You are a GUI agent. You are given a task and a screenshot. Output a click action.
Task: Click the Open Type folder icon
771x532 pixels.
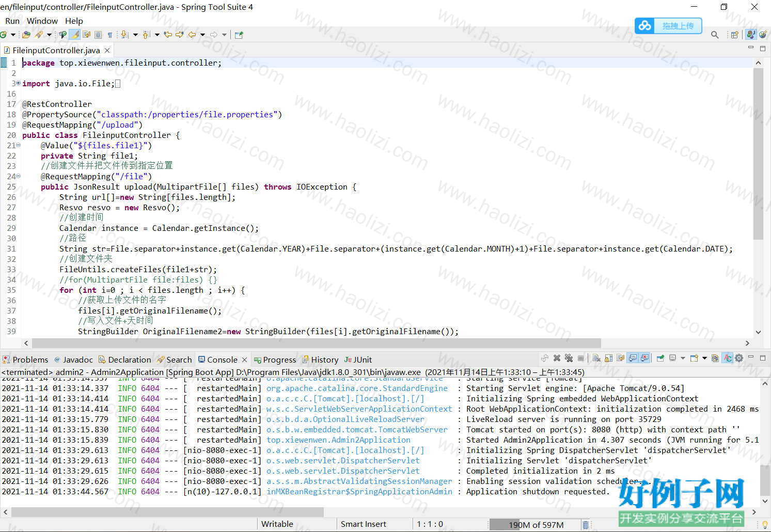tap(26, 35)
